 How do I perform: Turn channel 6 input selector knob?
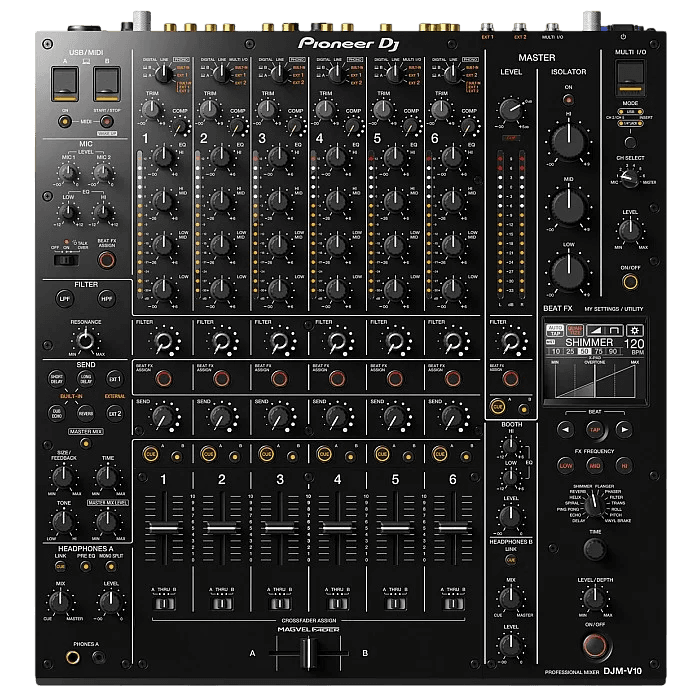point(453,74)
